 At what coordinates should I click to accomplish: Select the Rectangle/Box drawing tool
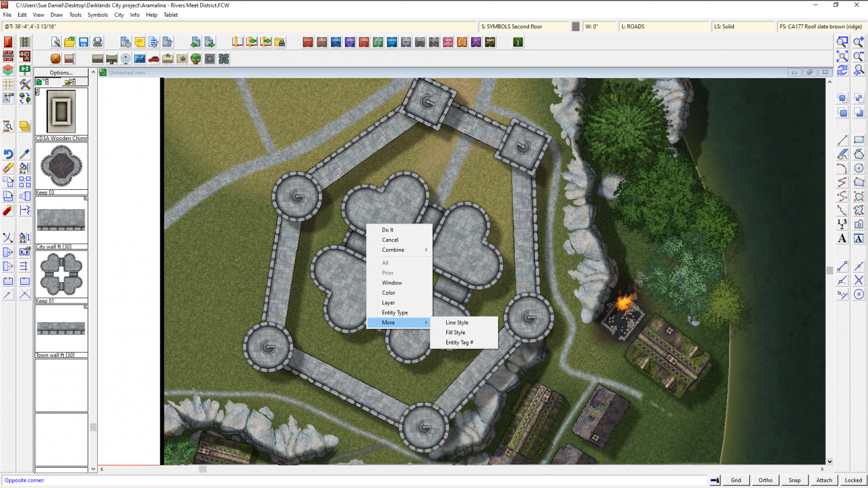pyautogui.click(x=859, y=140)
